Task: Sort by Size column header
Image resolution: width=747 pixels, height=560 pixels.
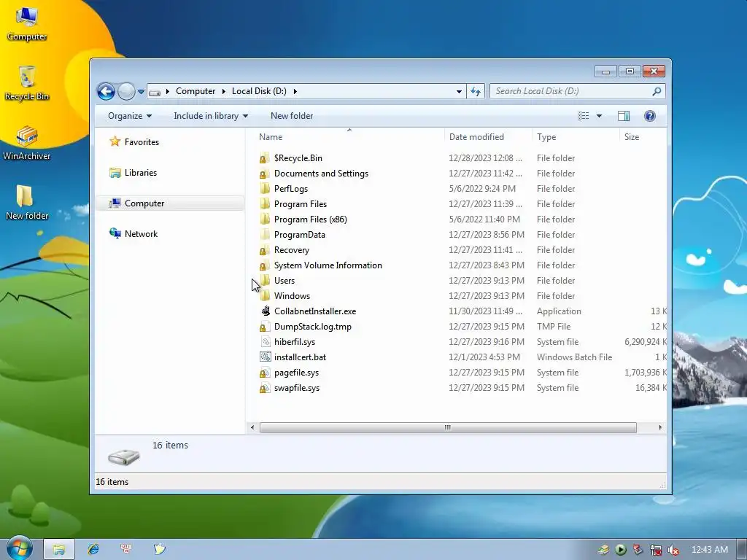Action: (632, 136)
